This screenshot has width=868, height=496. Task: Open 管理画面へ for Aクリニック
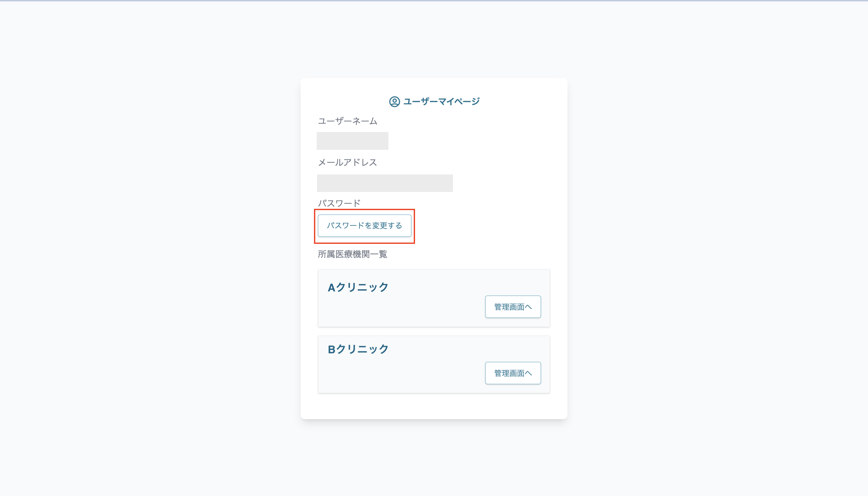pos(513,307)
